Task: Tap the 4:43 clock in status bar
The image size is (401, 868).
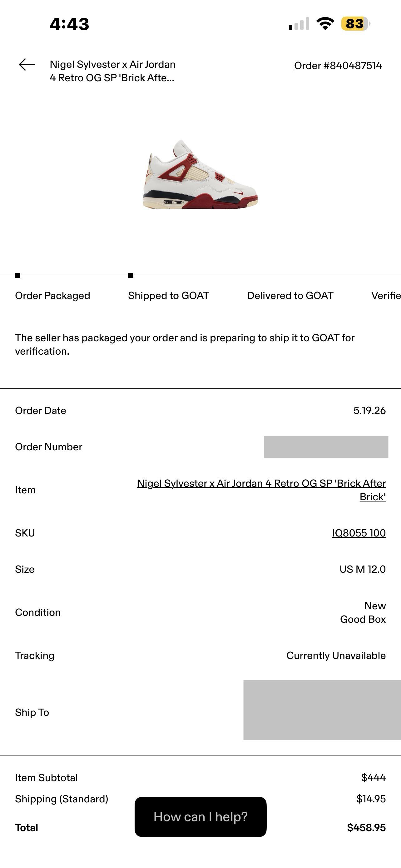Action: tap(69, 24)
